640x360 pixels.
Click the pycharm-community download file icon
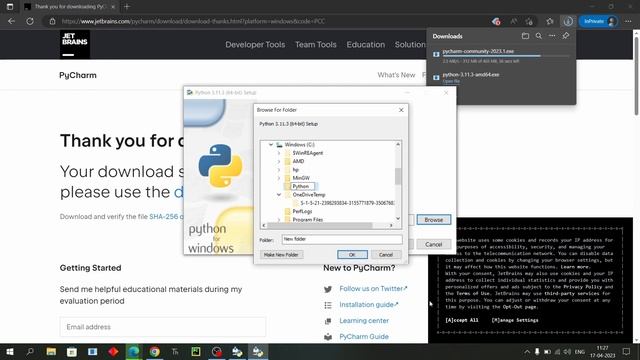pyautogui.click(x=436, y=54)
